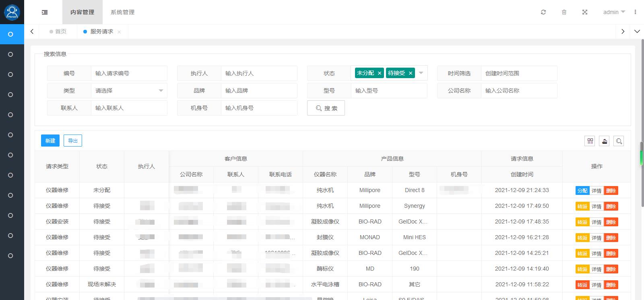
Task: Click the 分配 button for the Direct 8 row
Action: pyautogui.click(x=582, y=190)
